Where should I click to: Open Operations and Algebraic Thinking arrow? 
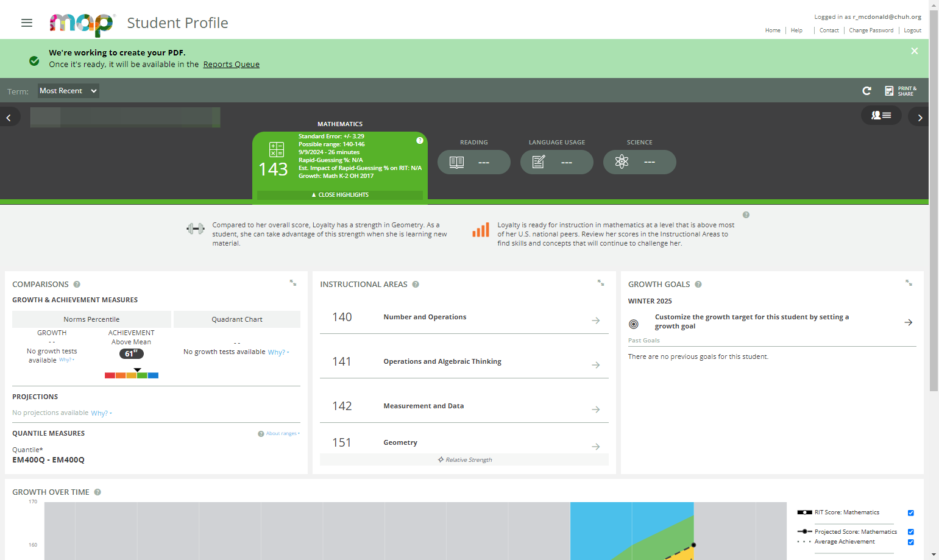(596, 365)
